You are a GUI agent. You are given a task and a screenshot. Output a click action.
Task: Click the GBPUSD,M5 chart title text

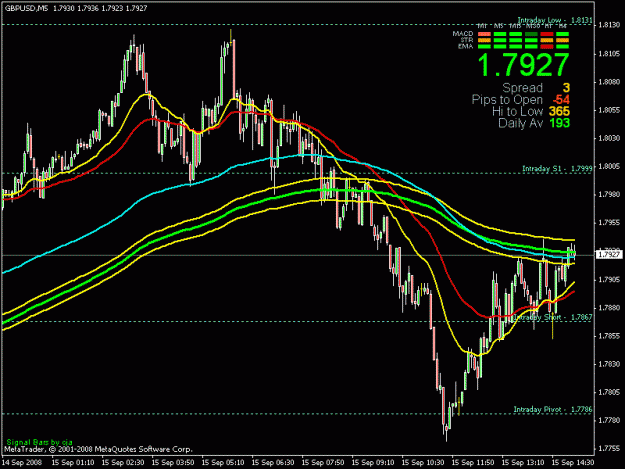click(26, 8)
